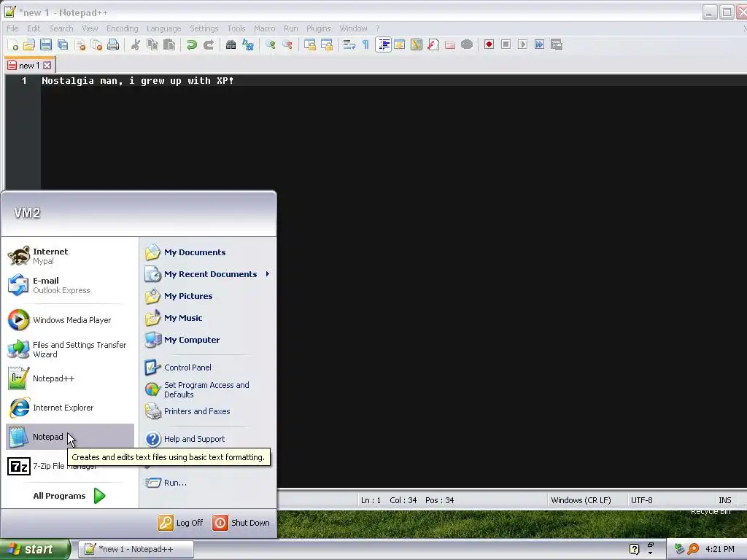Open Set Program Access and Defaults
This screenshot has width=747, height=560.
click(x=208, y=389)
